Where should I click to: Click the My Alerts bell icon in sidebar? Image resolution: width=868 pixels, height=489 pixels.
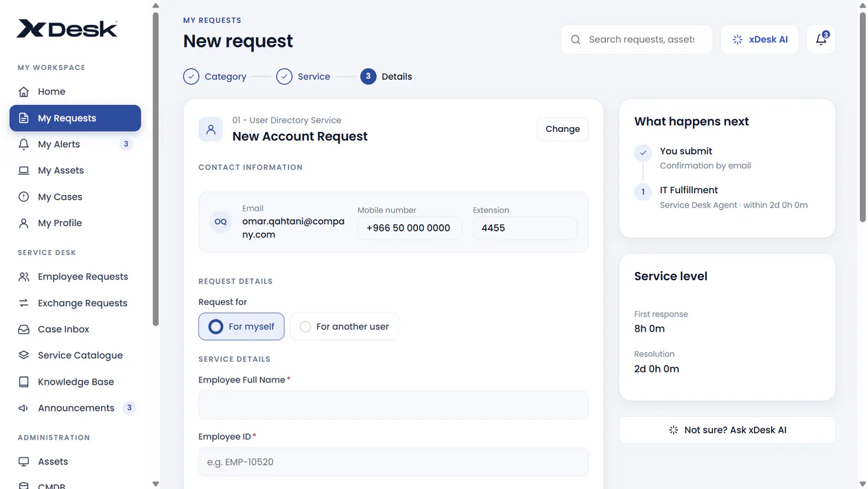(x=24, y=144)
